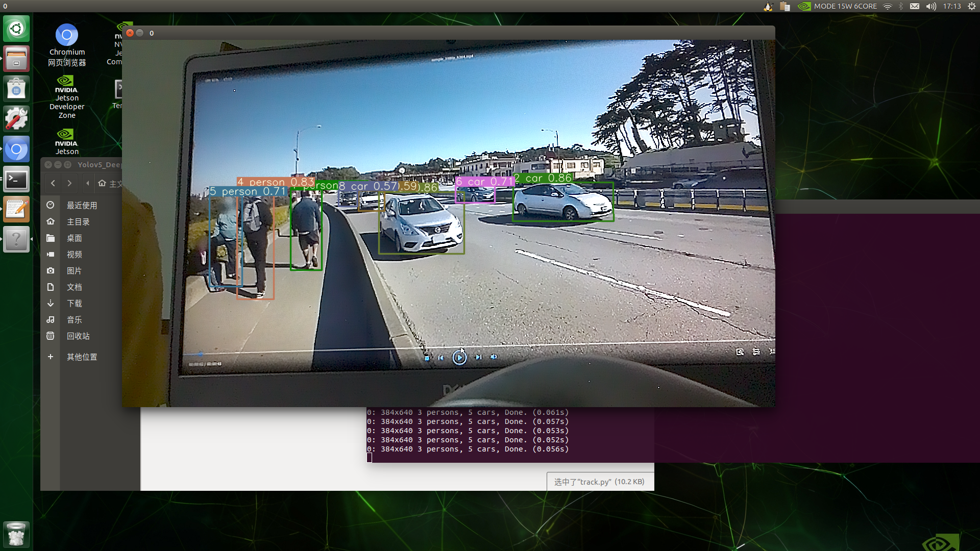
Task: Click the video window title bar text 0
Action: (152, 33)
